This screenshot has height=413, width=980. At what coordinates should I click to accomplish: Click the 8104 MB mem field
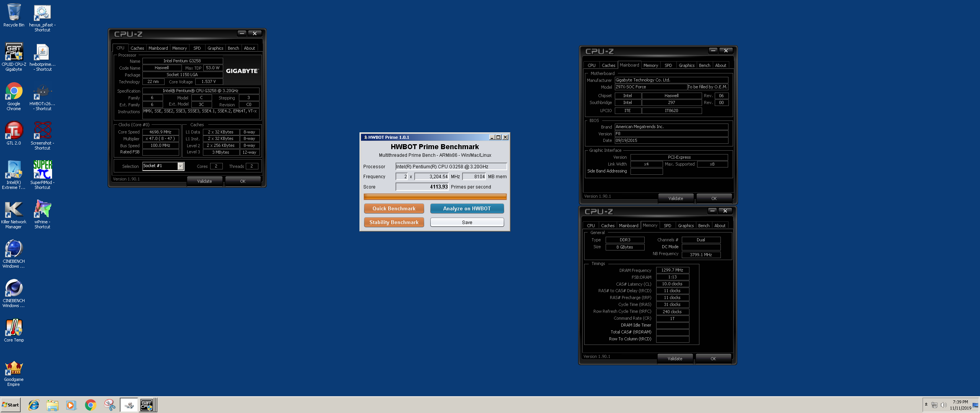474,176
